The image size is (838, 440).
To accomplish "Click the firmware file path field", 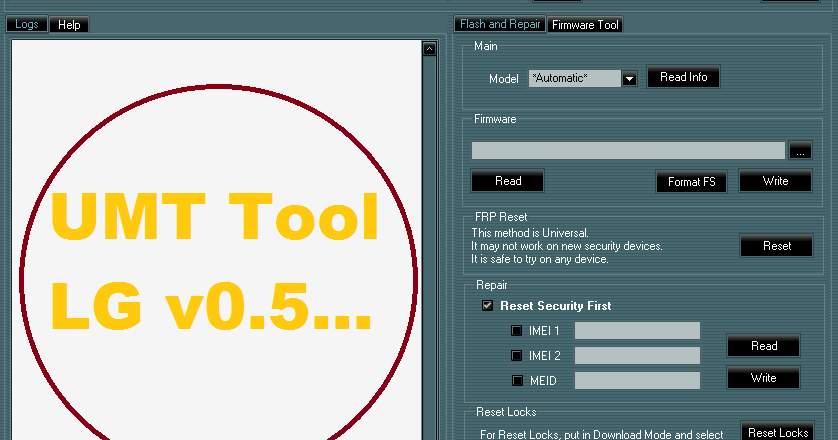I will point(628,151).
